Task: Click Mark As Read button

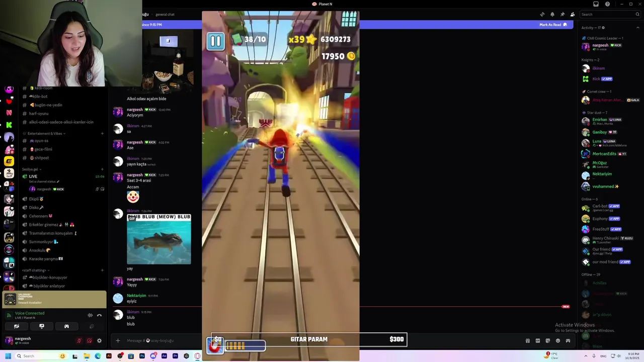Action: [553, 25]
